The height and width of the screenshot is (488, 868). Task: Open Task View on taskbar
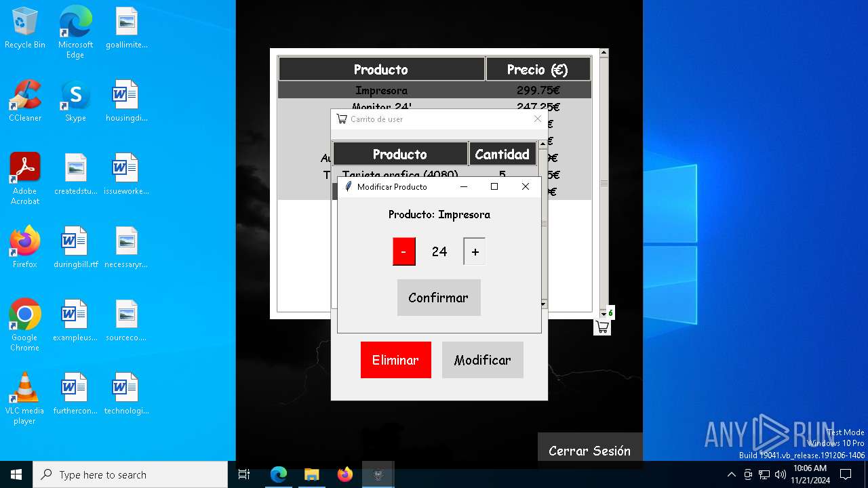(244, 474)
